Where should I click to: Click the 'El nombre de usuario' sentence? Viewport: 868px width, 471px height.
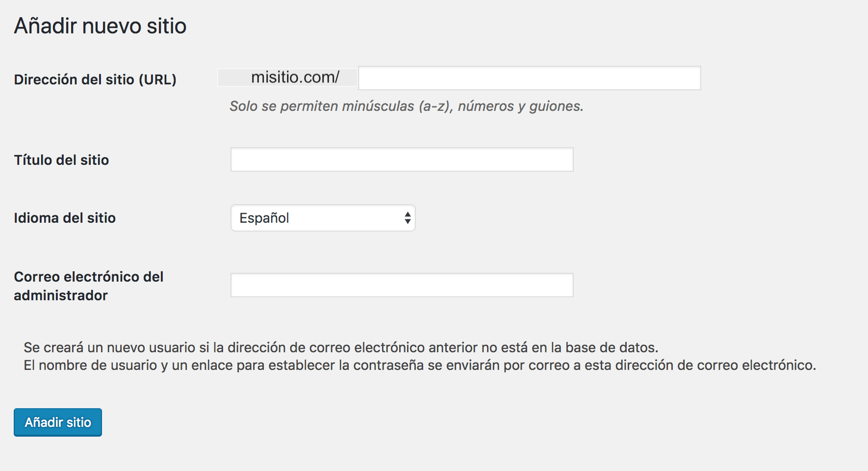[x=419, y=366]
